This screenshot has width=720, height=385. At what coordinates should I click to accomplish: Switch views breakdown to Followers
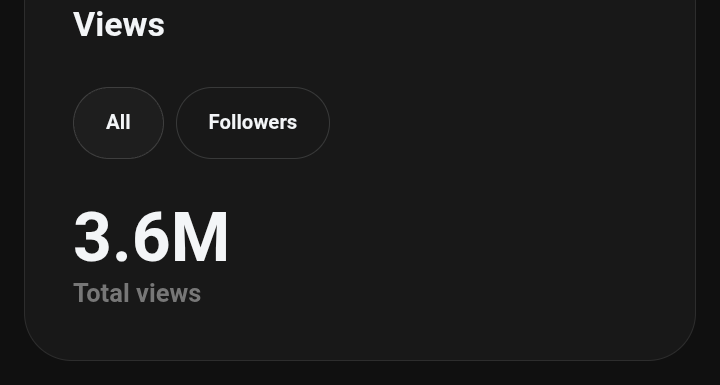click(253, 123)
